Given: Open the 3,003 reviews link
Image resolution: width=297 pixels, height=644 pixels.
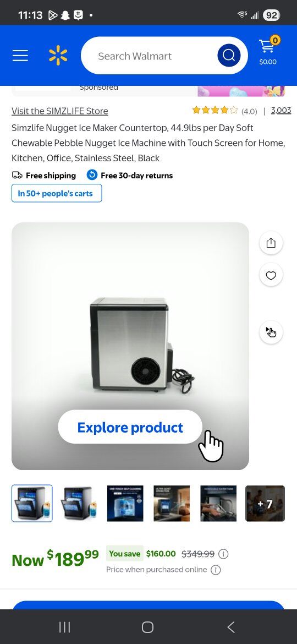Looking at the screenshot, I should (x=281, y=110).
